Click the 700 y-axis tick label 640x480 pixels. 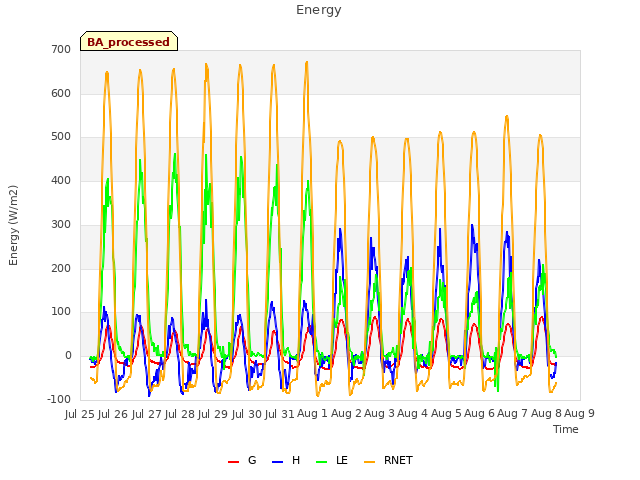click(61, 49)
